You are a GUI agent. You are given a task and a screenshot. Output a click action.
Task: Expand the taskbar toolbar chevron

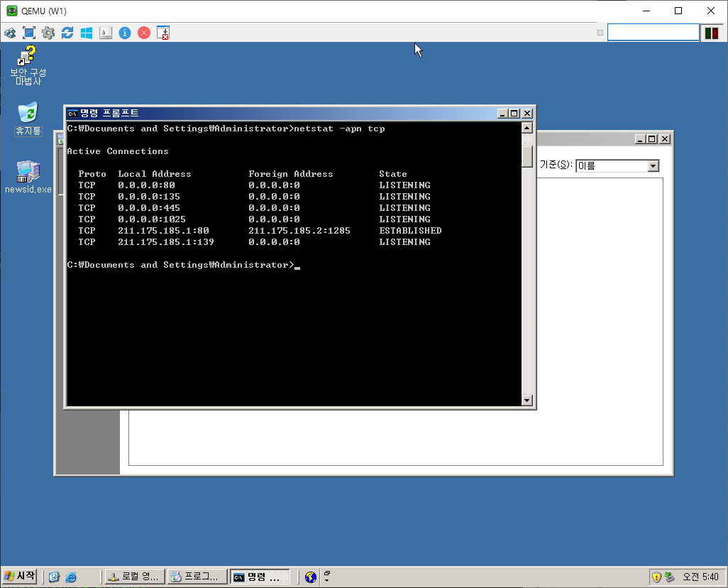click(x=327, y=577)
